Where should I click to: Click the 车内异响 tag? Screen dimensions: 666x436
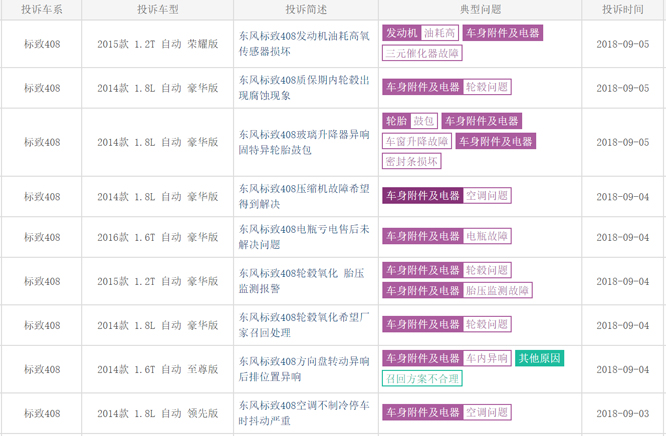[487, 358]
